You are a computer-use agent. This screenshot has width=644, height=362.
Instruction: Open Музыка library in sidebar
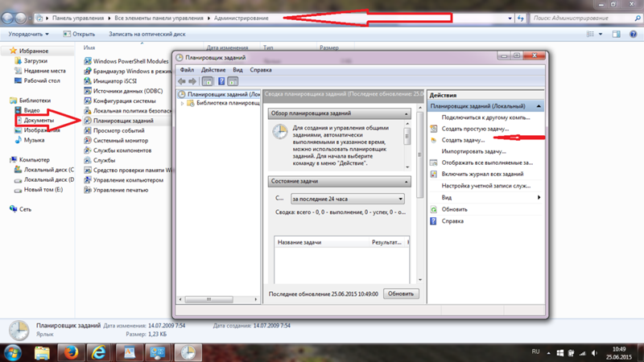[x=29, y=140]
